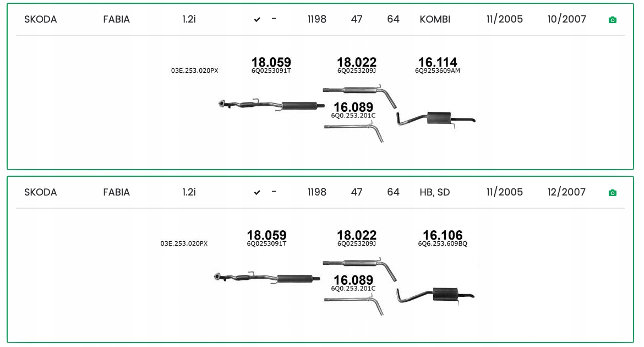Click part 18.059 in the KOMBI card
Image resolution: width=644 pixels, height=347 pixels.
[271, 62]
